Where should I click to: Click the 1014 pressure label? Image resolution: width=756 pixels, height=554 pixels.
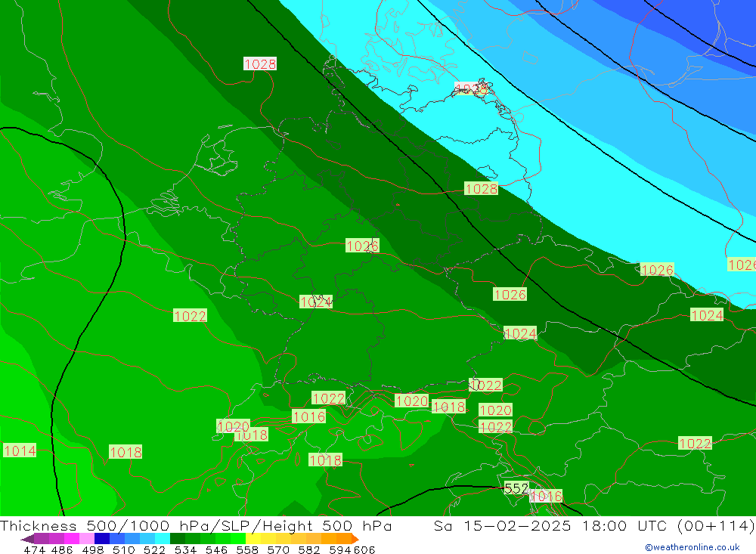[x=20, y=450]
